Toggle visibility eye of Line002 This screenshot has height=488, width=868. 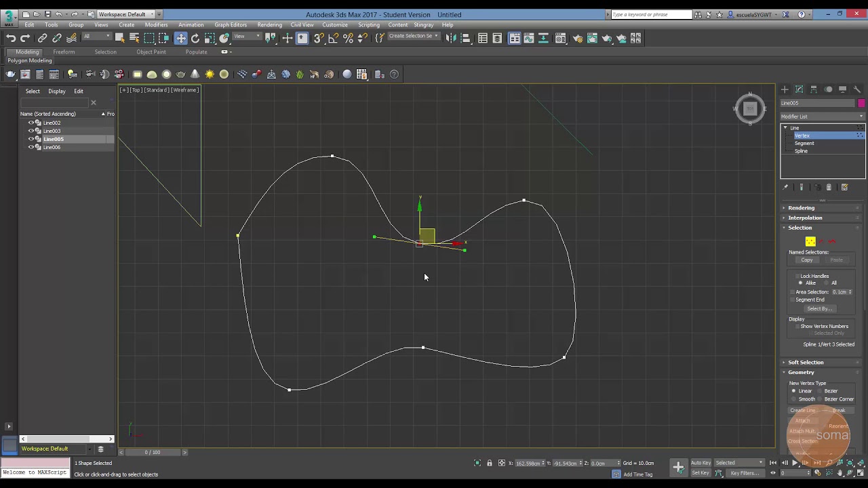pos(31,123)
